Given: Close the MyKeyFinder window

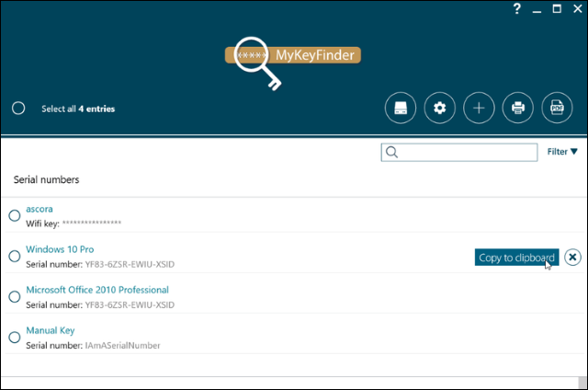Looking at the screenshot, I should point(578,8).
